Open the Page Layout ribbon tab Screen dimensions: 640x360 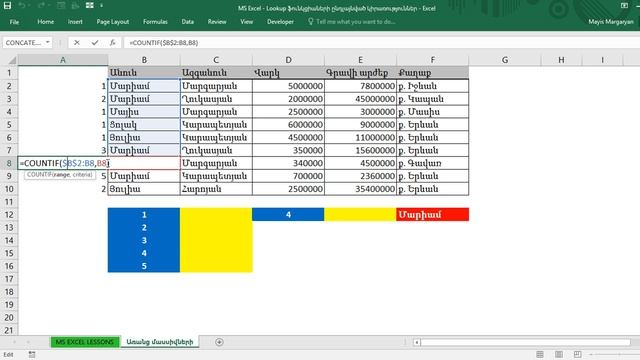click(113, 22)
